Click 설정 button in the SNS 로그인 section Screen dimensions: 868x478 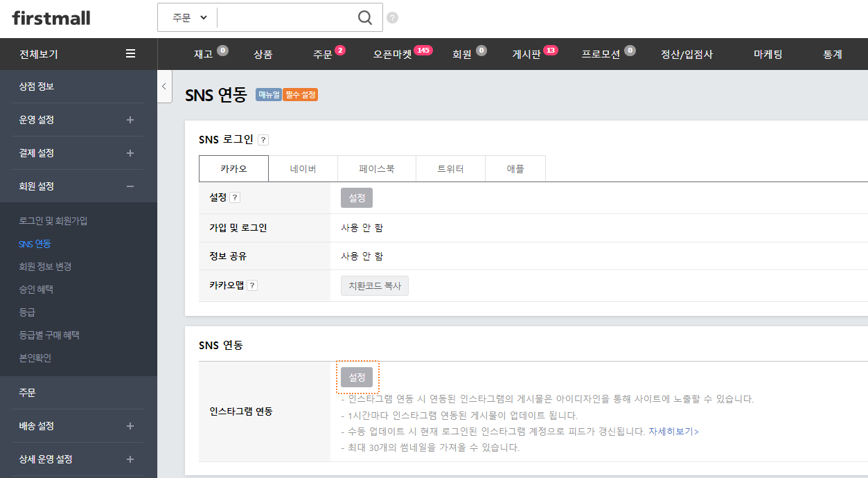pos(357,197)
